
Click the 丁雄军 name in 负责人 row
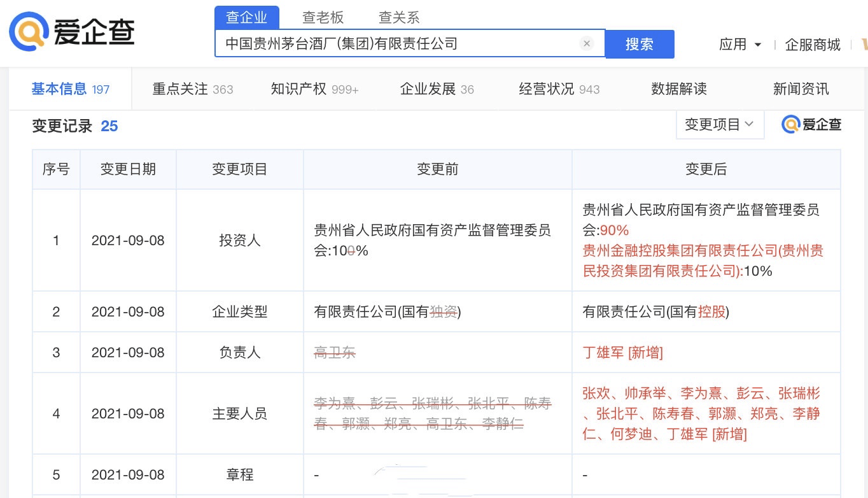pyautogui.click(x=603, y=352)
